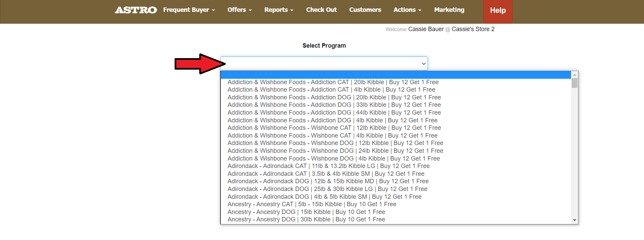The height and width of the screenshot is (240, 644).
Task: Open the Marketing page
Action: pos(449,10)
